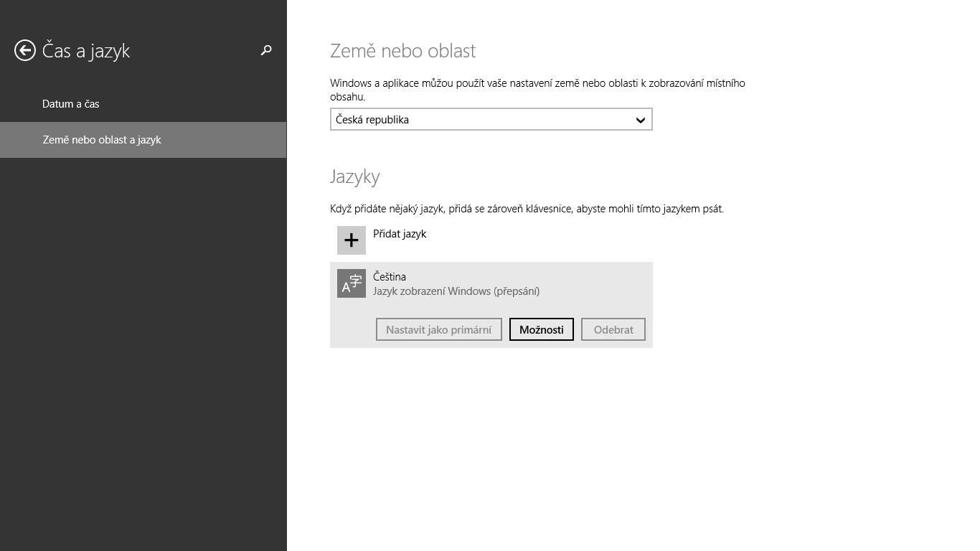The width and height of the screenshot is (980, 551).
Task: Select the Čeština language glyph icon
Action: [352, 283]
